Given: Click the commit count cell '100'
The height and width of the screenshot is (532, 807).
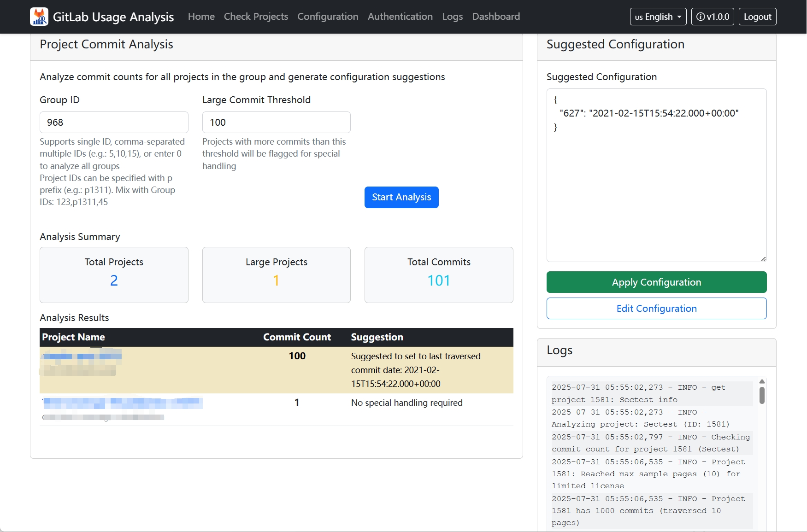Looking at the screenshot, I should [297, 356].
